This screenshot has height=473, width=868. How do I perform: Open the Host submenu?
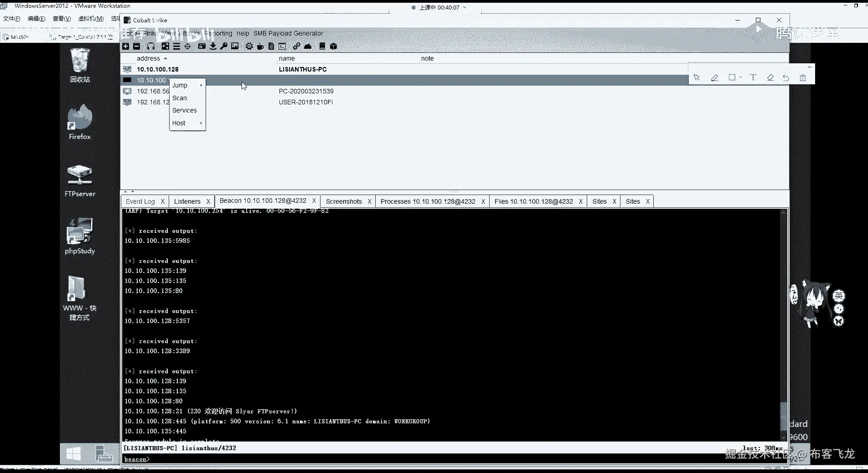click(x=187, y=123)
